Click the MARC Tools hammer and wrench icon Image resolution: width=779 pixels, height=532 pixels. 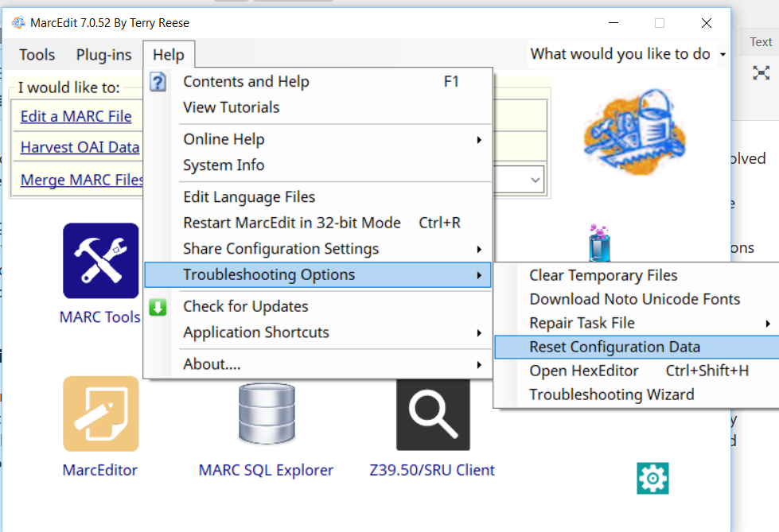tap(101, 261)
